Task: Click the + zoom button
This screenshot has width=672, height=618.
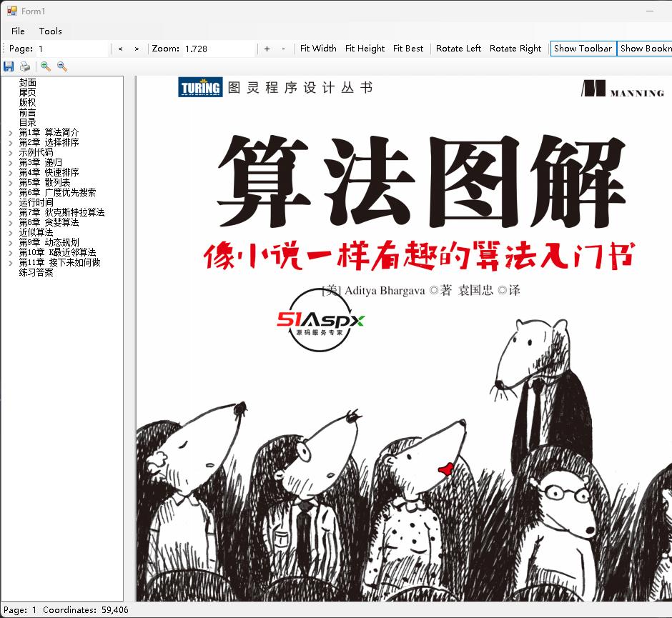Action: pyautogui.click(x=267, y=49)
